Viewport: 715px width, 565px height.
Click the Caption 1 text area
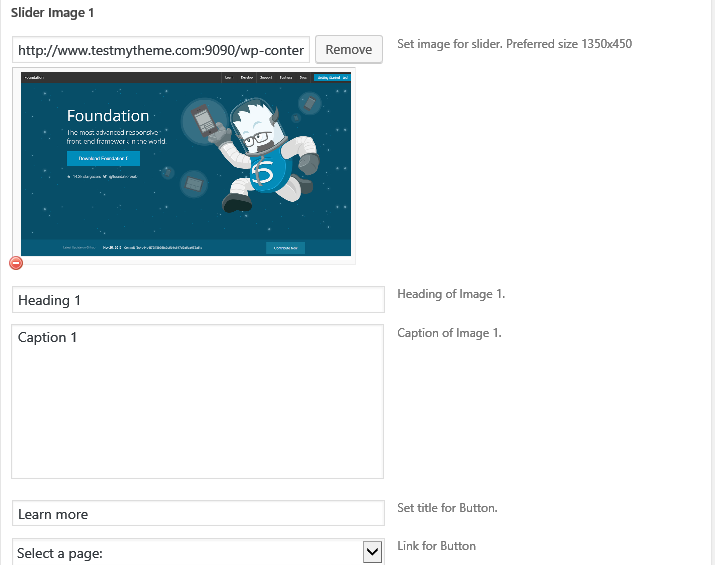197,401
